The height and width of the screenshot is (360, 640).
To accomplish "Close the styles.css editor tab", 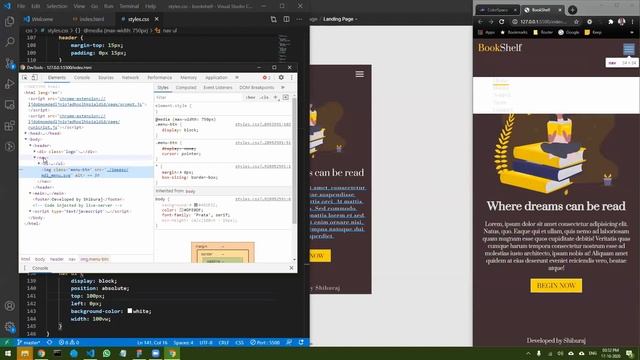I will [156, 19].
